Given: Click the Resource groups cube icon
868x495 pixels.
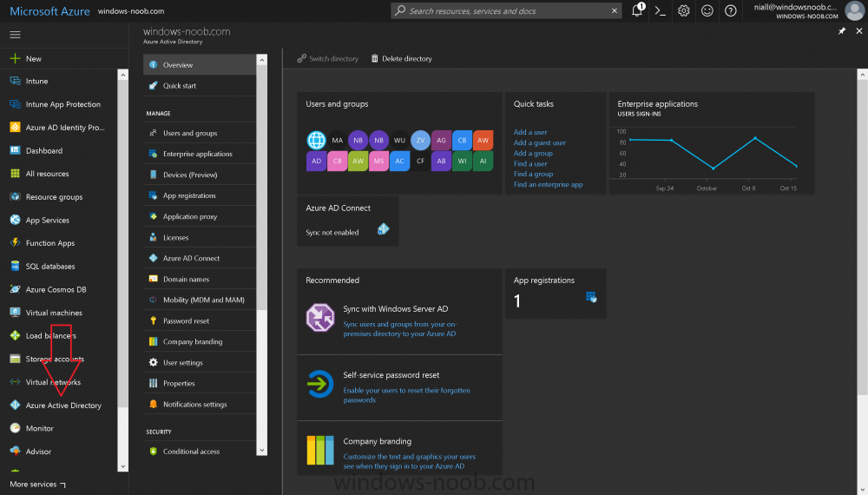Looking at the screenshot, I should pyautogui.click(x=15, y=196).
